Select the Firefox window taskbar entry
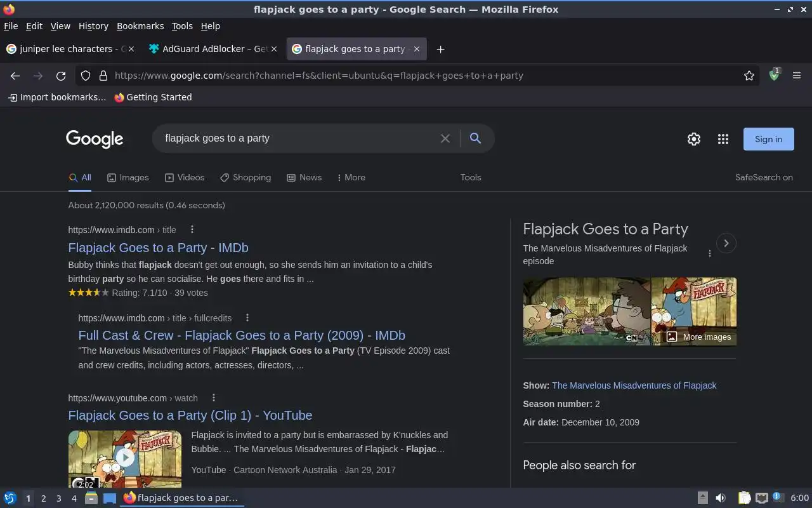Screen dimensions: 812x508 pos(182,498)
